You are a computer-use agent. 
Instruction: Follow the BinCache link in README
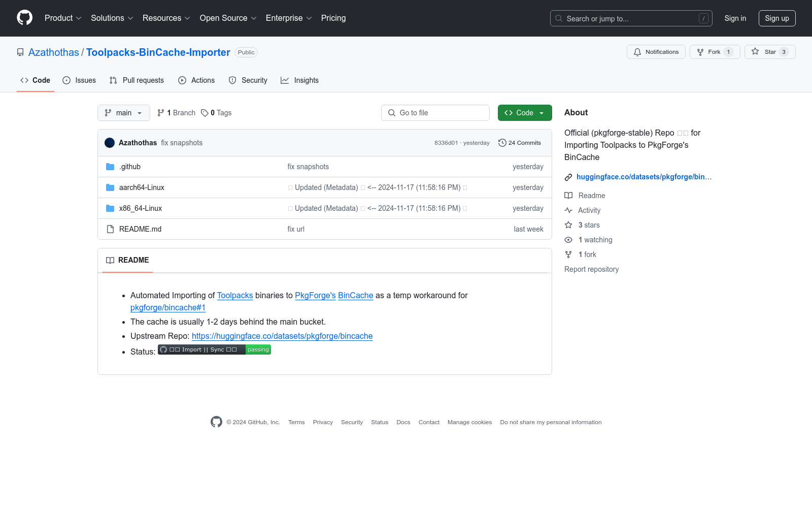355,296
